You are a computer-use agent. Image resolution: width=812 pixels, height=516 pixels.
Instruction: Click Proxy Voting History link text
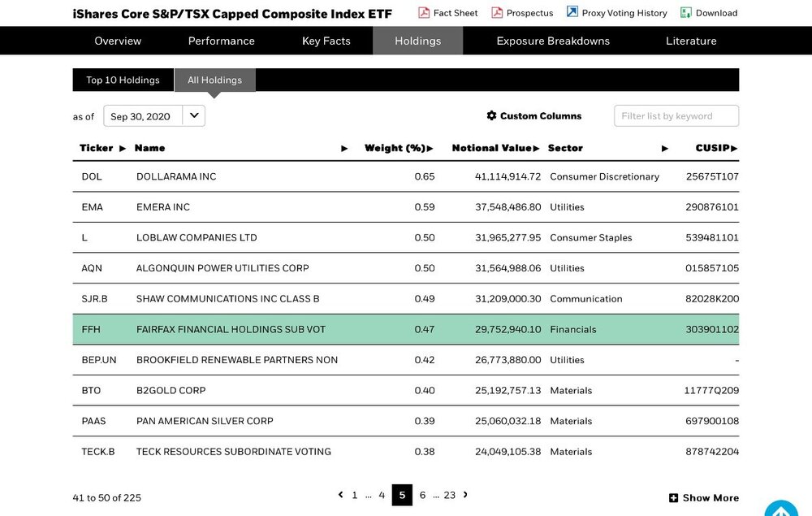624,13
